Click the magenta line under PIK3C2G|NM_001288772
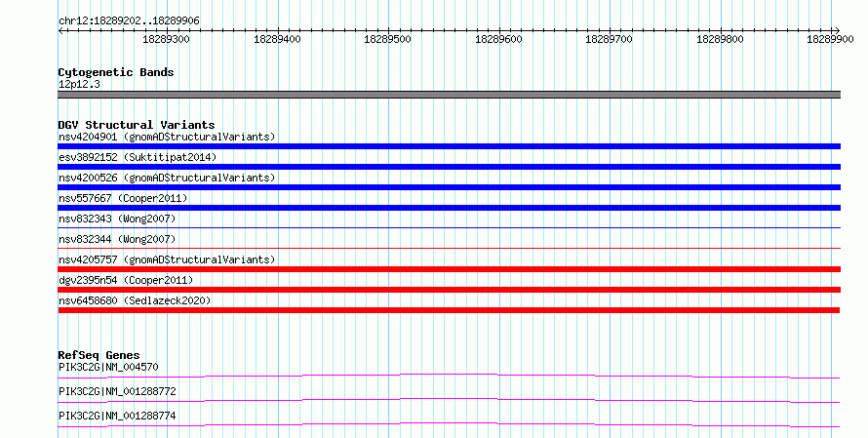Image resolution: width=868 pixels, height=438 pixels. [x=449, y=401]
